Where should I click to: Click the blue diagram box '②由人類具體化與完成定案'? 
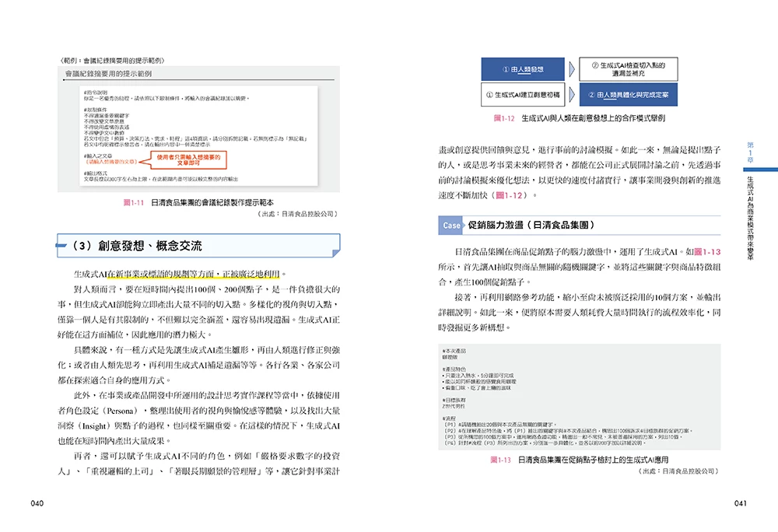628,94
